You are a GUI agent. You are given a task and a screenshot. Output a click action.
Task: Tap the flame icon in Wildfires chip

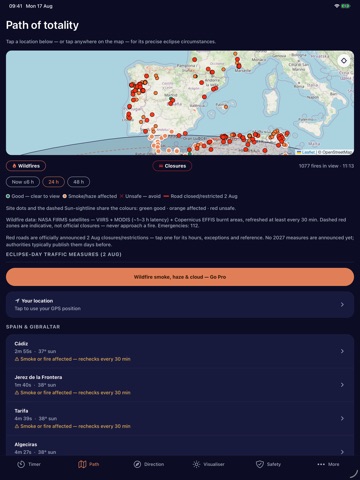(x=14, y=166)
